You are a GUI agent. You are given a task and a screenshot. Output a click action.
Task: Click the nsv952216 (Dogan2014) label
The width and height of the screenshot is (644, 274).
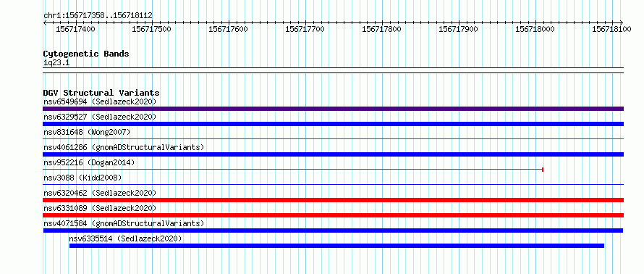pos(89,162)
